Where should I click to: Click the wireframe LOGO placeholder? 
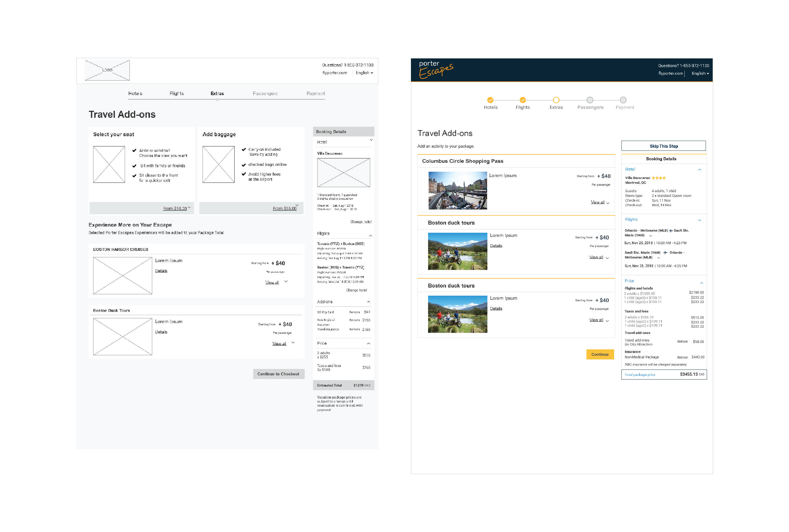(107, 70)
